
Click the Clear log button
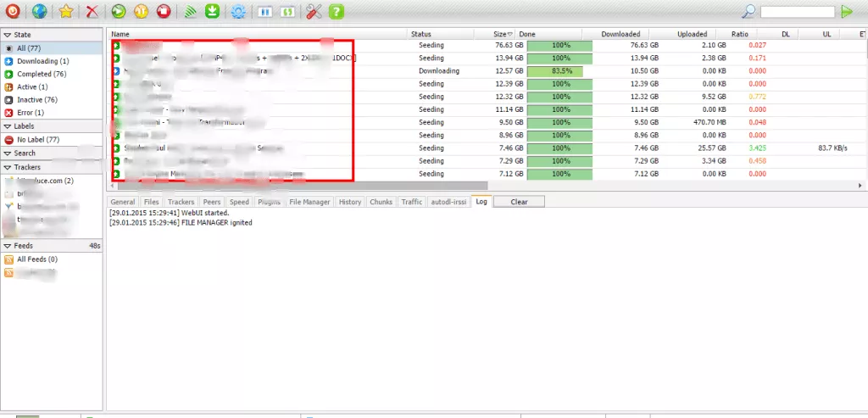pyautogui.click(x=519, y=202)
